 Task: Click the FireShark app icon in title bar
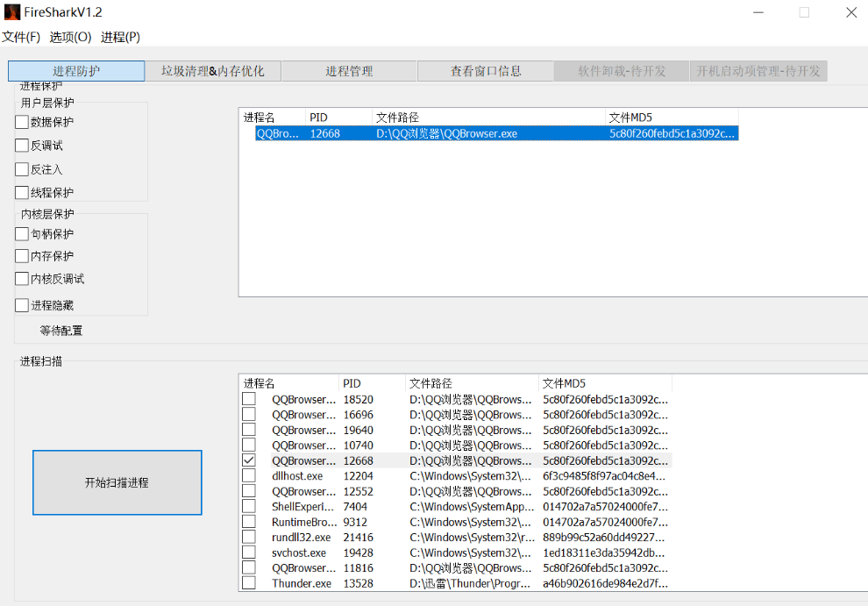point(11,11)
